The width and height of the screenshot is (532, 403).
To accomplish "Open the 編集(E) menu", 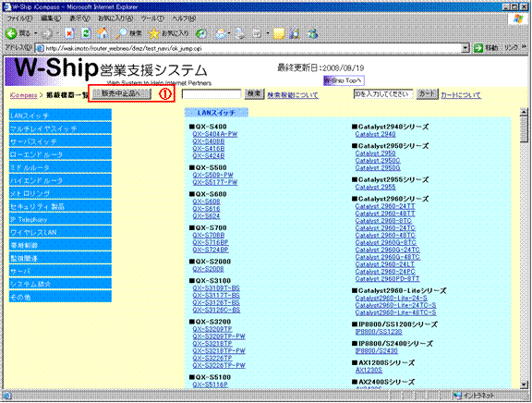I will pyautogui.click(x=51, y=18).
